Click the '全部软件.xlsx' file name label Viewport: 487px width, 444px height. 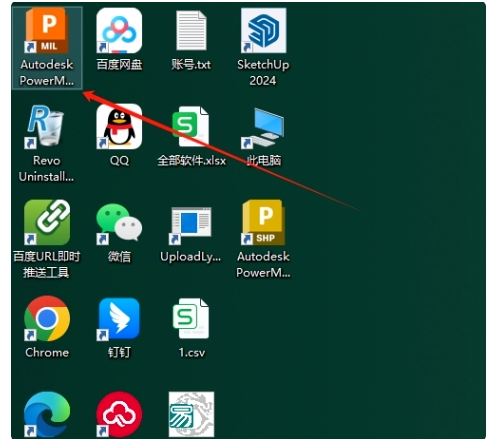coord(192,161)
